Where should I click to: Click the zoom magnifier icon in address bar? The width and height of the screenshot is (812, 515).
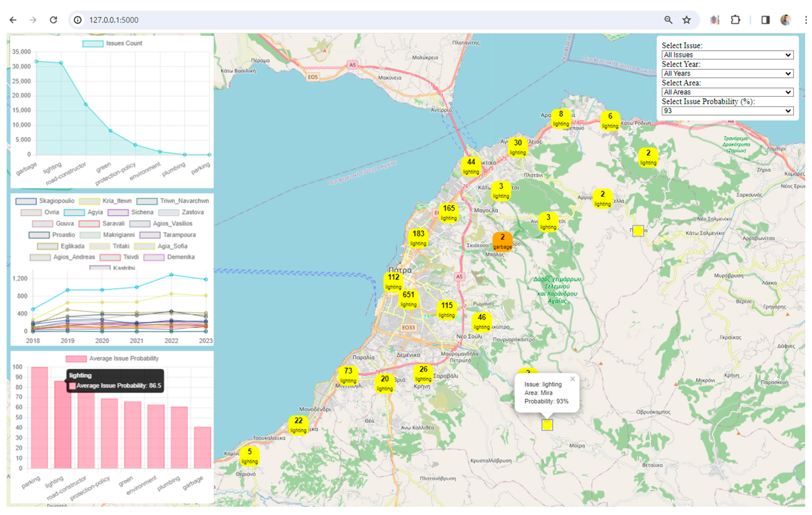(668, 20)
